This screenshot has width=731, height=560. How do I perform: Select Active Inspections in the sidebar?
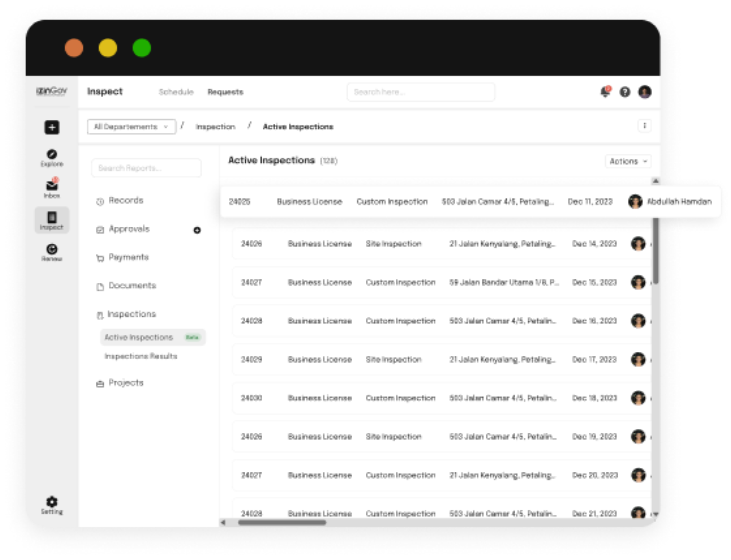click(x=153, y=337)
